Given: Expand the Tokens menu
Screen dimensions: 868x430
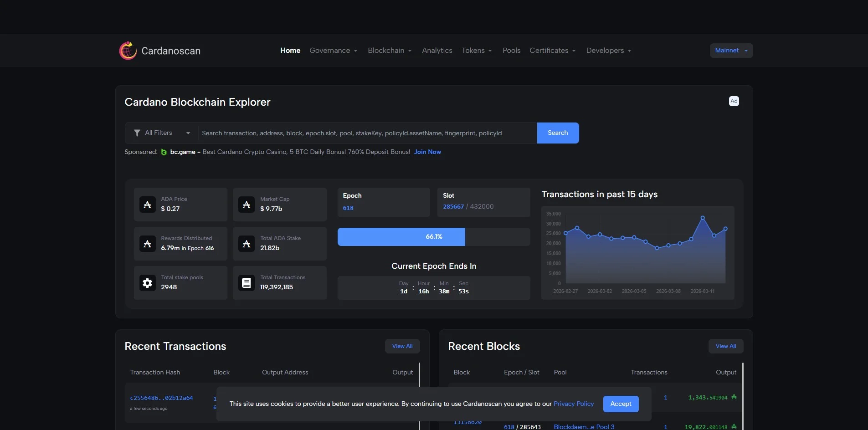Looking at the screenshot, I should (x=477, y=51).
